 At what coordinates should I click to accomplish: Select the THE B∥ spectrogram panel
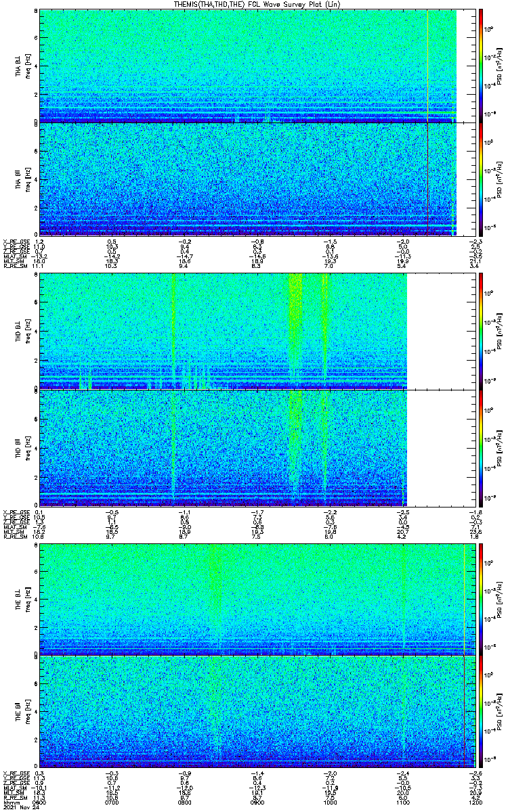tap(256, 711)
